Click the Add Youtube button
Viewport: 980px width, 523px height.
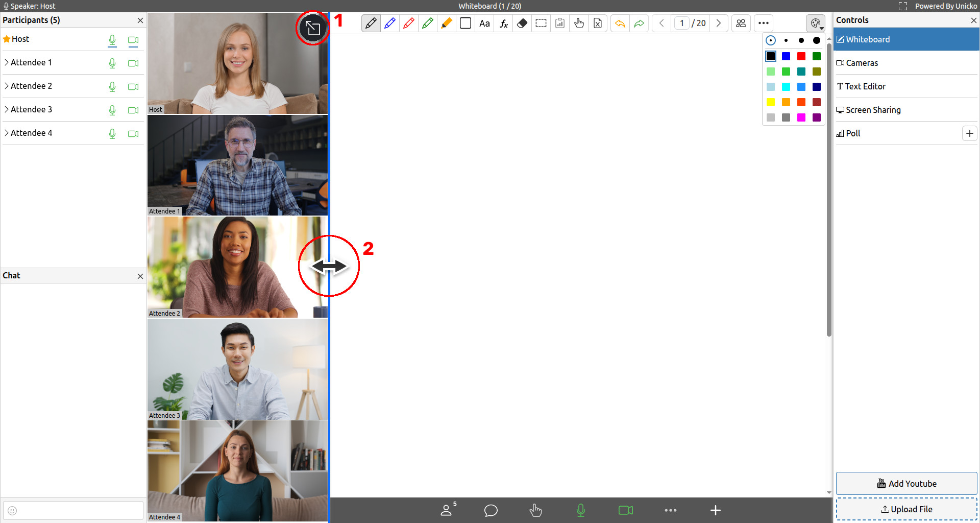coord(906,484)
